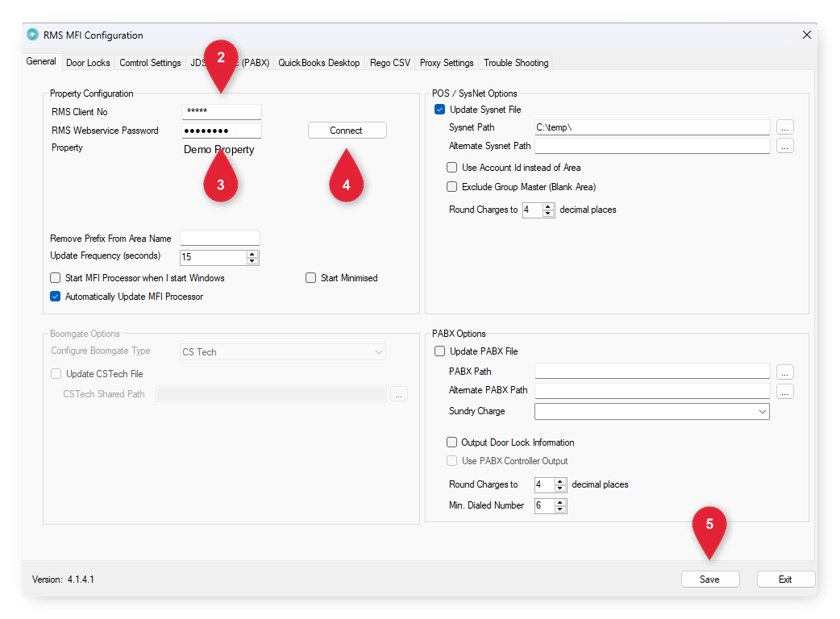Click the Version: 4.1.4.1 label
840x619 pixels.
coord(63,580)
